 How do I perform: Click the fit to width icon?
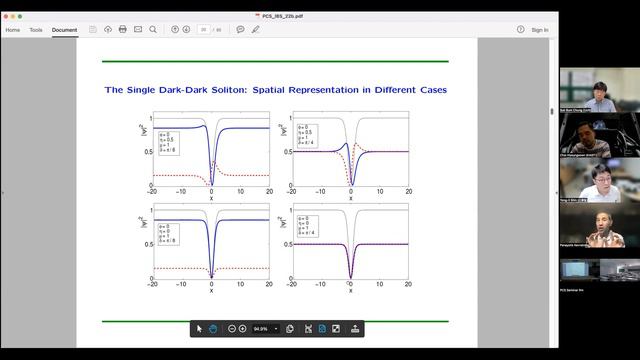(x=308, y=329)
